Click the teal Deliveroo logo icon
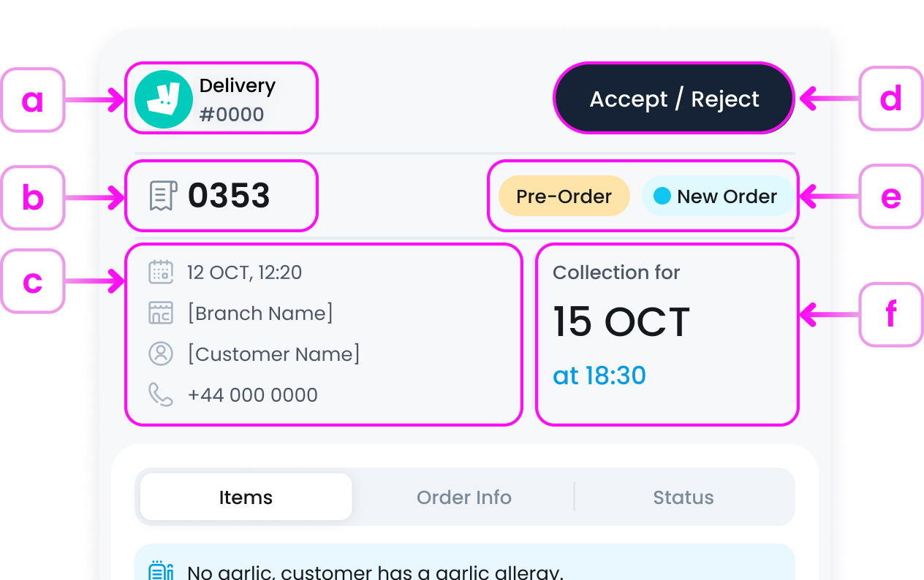This screenshot has width=924, height=580. tap(164, 100)
